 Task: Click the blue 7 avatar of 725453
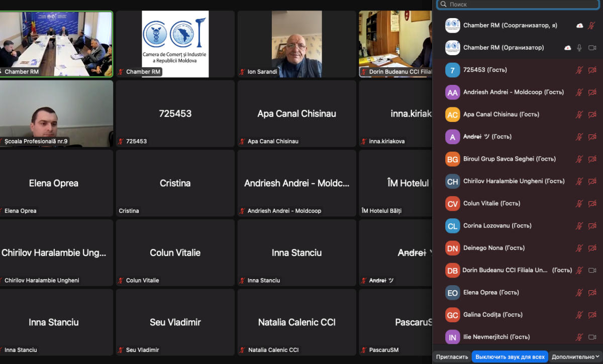[x=453, y=70]
